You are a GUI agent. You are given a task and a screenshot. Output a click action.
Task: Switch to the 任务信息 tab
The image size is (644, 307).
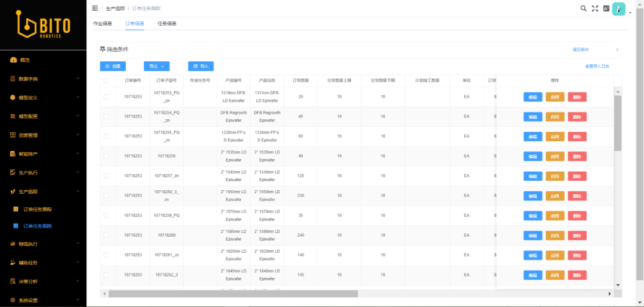click(x=167, y=23)
